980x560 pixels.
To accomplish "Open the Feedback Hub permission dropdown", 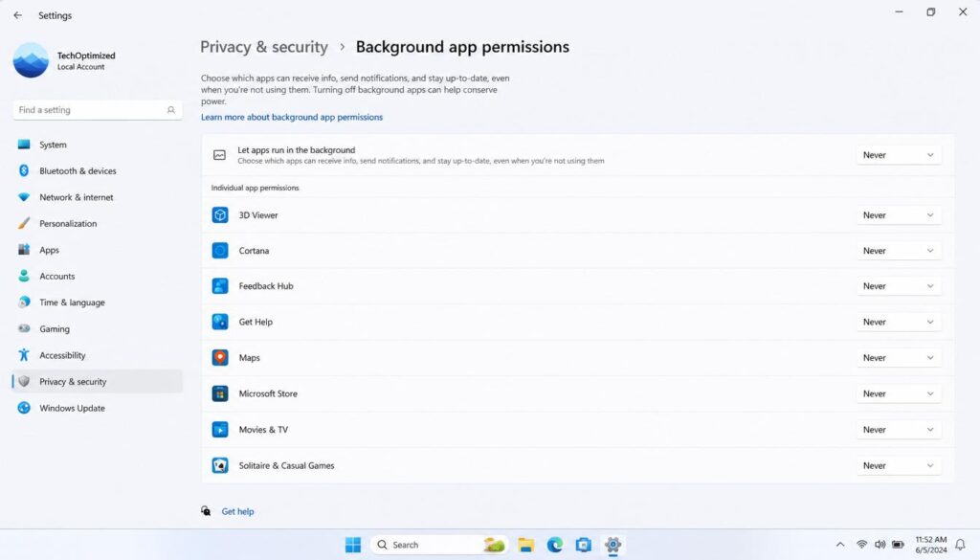I will [x=898, y=286].
